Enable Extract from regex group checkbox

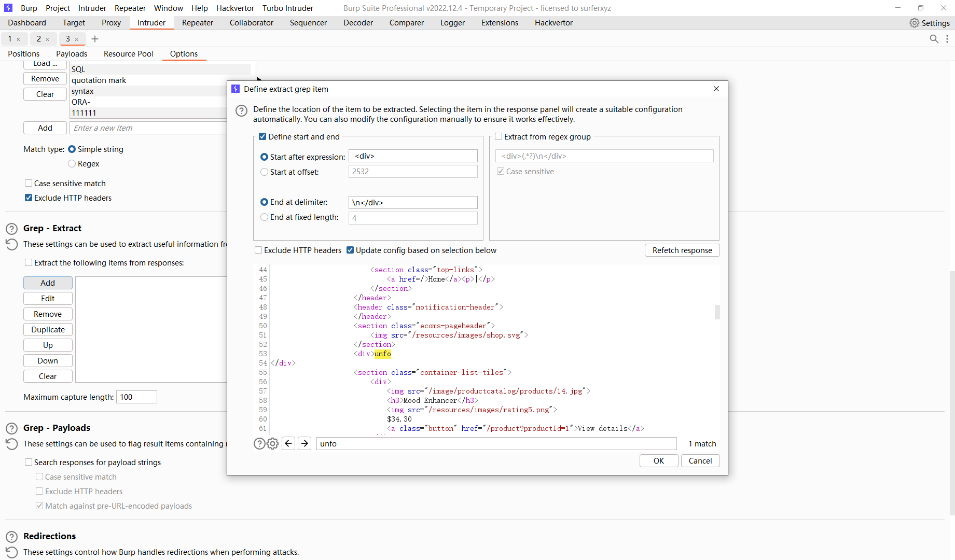pyautogui.click(x=499, y=136)
